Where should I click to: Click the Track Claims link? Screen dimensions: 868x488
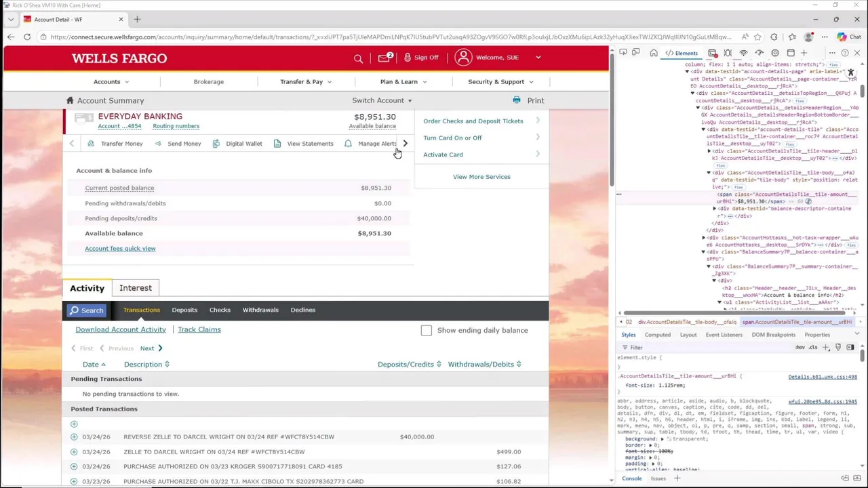(199, 329)
